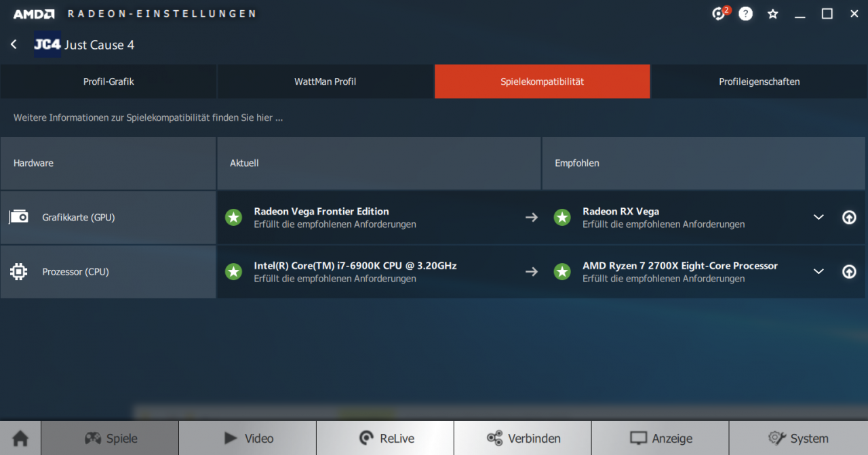Open the ReLive bottom section
The image size is (868, 455).
click(385, 438)
